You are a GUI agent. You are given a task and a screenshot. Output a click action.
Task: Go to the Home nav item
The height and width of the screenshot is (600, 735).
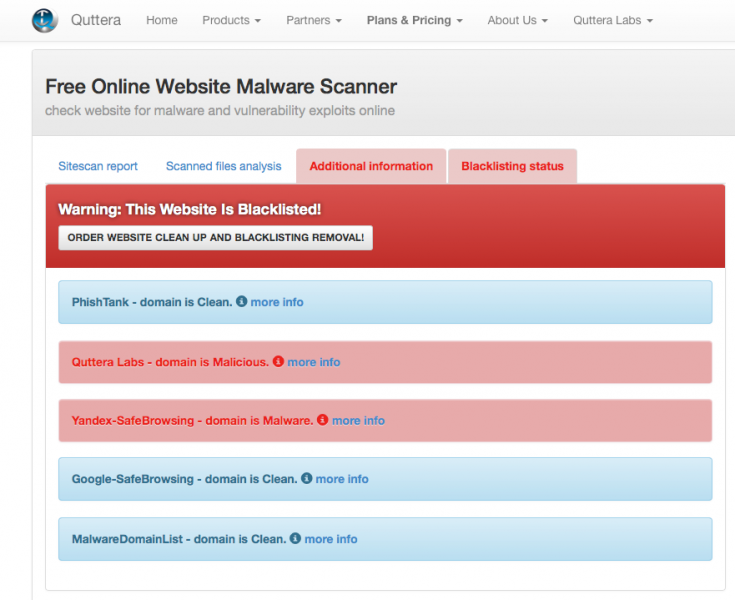pos(162,20)
